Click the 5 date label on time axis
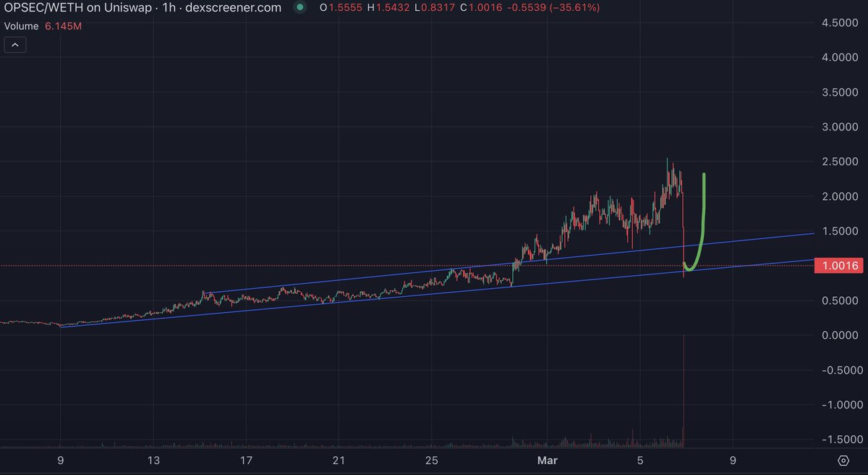Image resolution: width=868 pixels, height=475 pixels. (x=640, y=461)
